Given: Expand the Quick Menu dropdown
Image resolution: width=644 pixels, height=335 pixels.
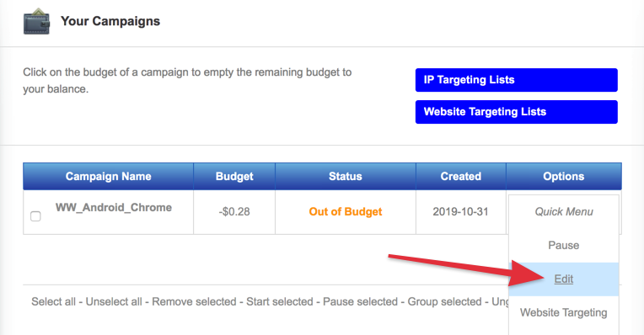Looking at the screenshot, I should pos(563,211).
